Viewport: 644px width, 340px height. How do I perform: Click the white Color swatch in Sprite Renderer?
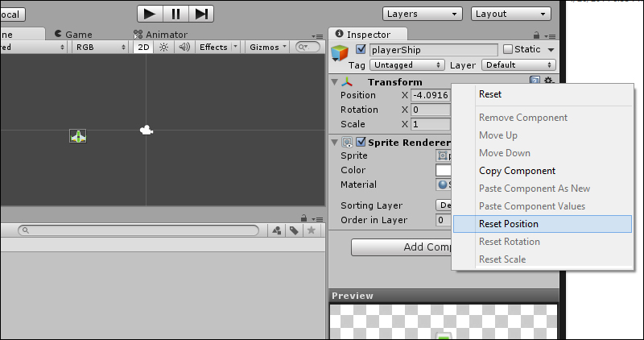[x=443, y=170]
